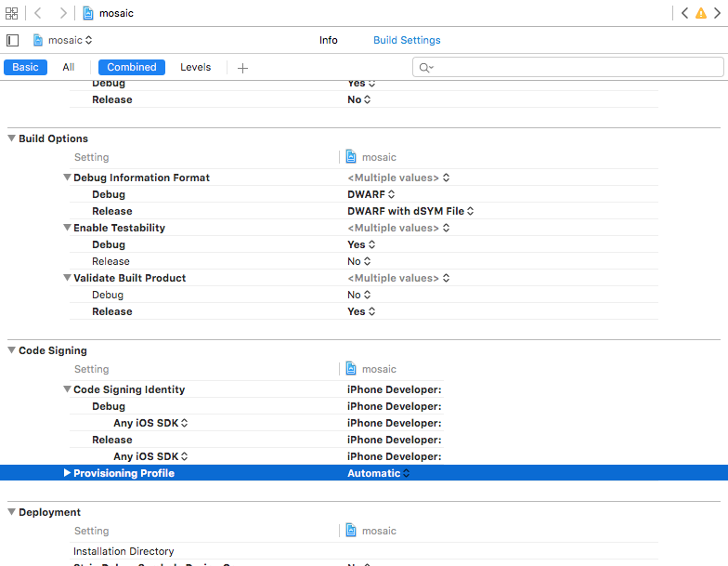Viewport: 728px width, 566px height.
Task: Open Debug Information Format multiple values popup
Action: [x=398, y=178]
